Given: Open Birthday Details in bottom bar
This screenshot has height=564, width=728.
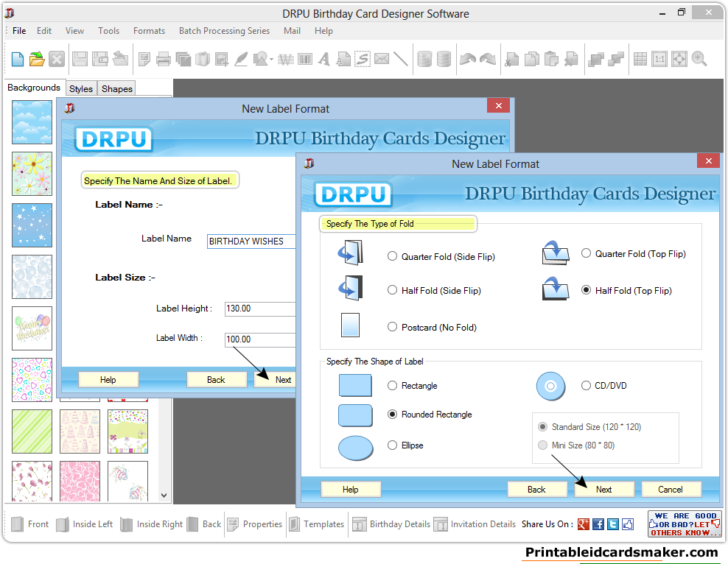Looking at the screenshot, I should coord(391,524).
